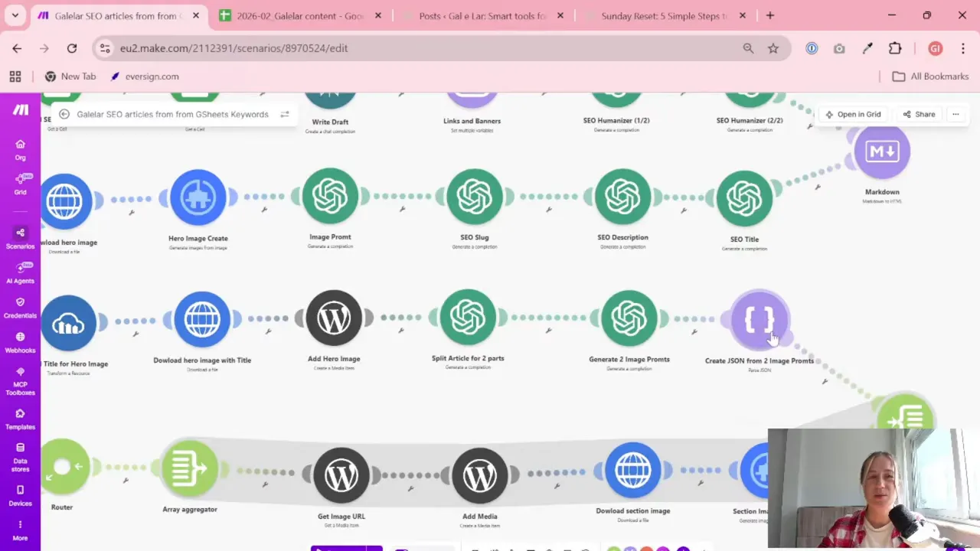This screenshot has width=980, height=551.
Task: Bookmark this page with the star
Action: [773, 48]
